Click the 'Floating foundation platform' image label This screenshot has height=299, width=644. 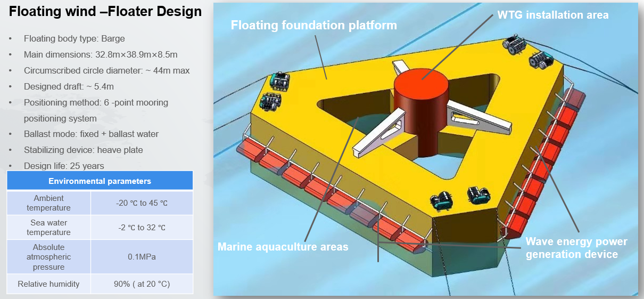coord(313,25)
